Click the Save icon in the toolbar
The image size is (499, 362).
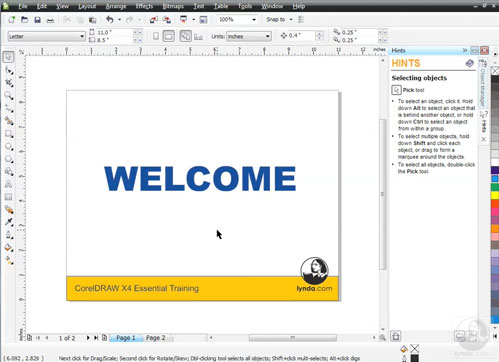point(37,20)
